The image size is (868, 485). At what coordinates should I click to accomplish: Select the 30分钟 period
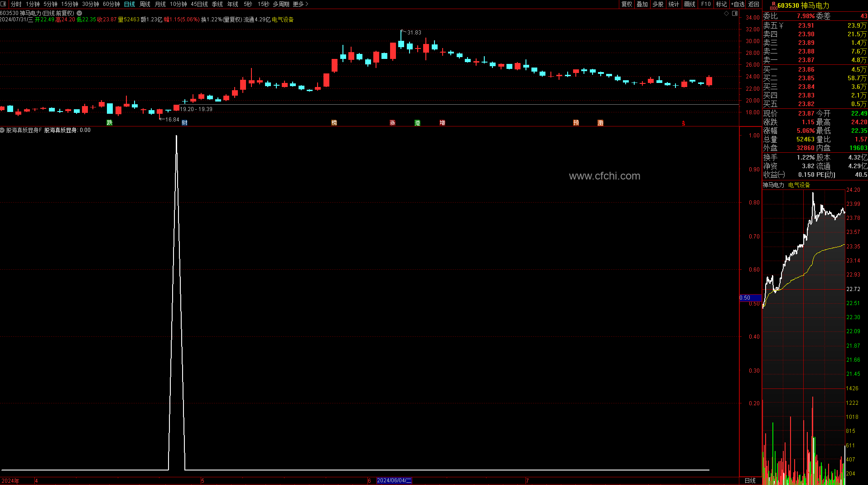tap(91, 4)
